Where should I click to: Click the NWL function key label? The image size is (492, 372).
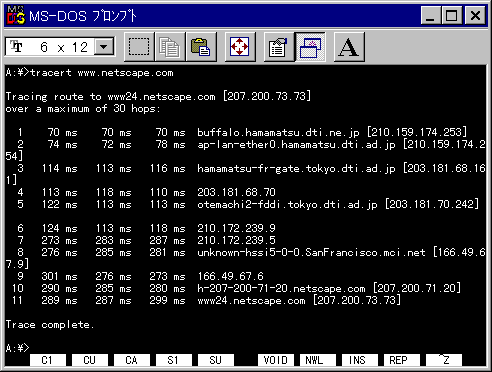click(318, 360)
